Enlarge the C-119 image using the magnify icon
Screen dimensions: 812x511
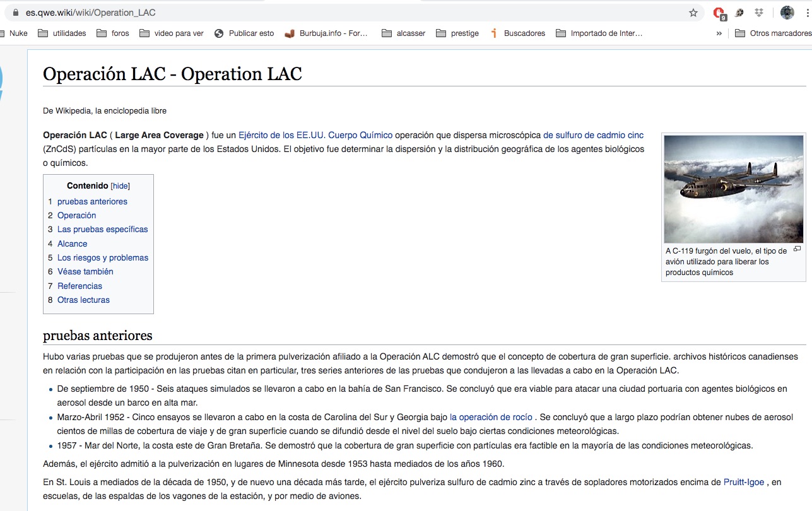pyautogui.click(x=797, y=249)
